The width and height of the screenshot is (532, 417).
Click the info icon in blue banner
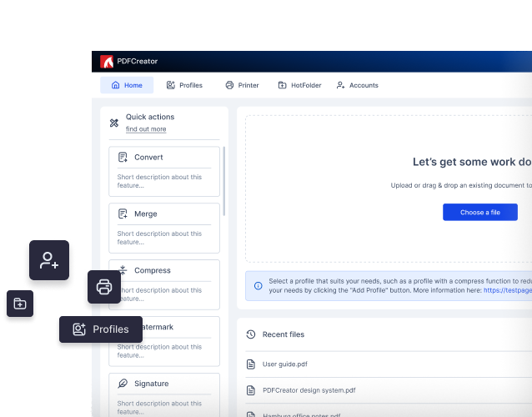pos(258,286)
